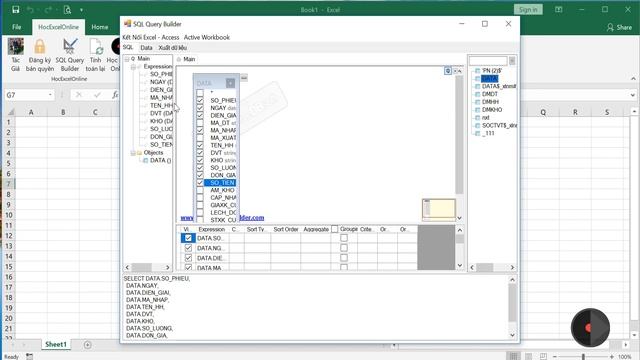Click the Tác Giả author icon
Image resolution: width=640 pixels, height=360 pixels.
16,47
